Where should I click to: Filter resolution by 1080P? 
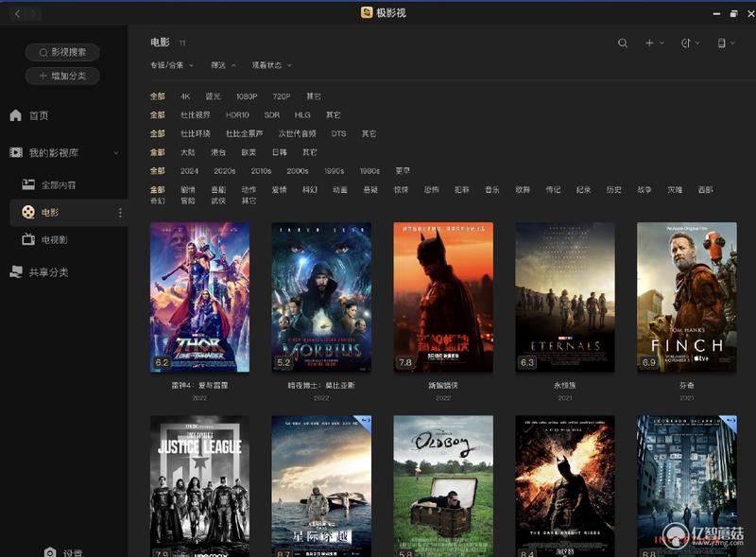pyautogui.click(x=247, y=96)
